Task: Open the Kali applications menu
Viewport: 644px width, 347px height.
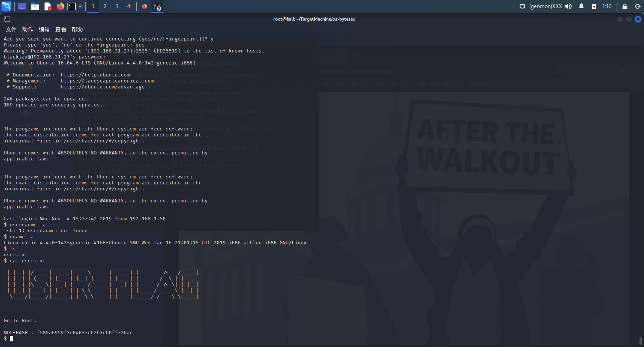Action: pyautogui.click(x=6, y=6)
